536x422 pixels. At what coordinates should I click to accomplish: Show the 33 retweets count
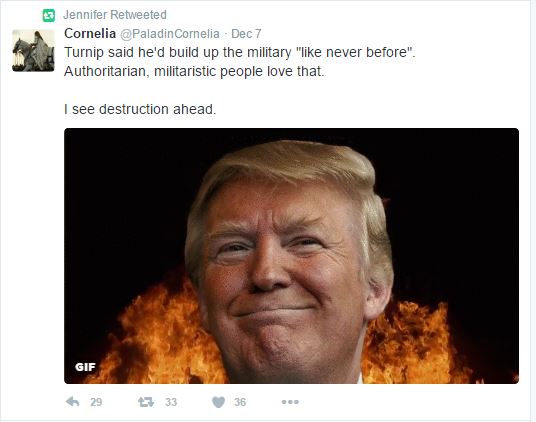click(x=171, y=402)
